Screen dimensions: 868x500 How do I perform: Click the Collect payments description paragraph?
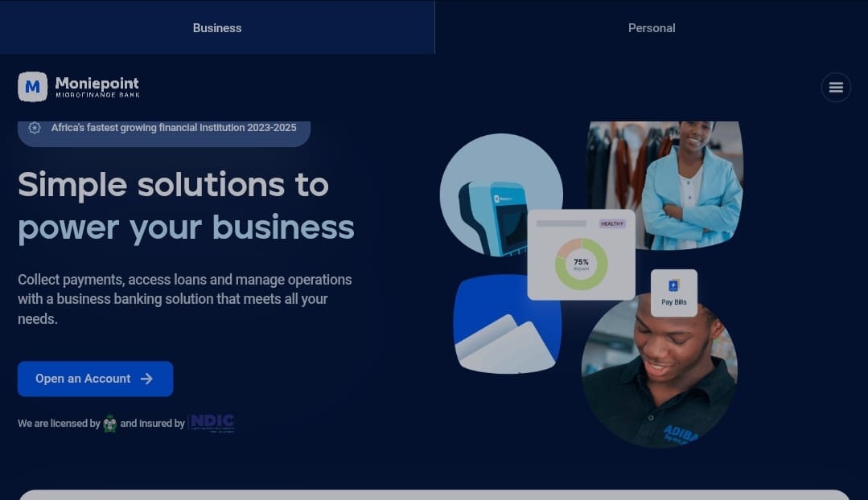coord(185,299)
